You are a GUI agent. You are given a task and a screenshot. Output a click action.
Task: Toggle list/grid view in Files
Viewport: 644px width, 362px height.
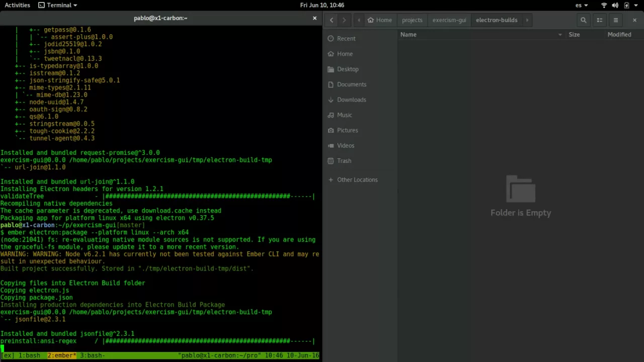tap(600, 20)
